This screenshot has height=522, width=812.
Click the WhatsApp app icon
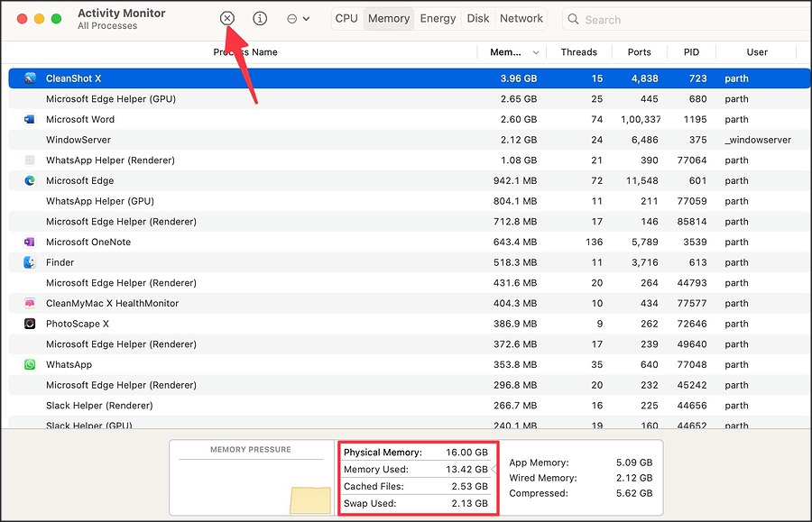(x=30, y=365)
